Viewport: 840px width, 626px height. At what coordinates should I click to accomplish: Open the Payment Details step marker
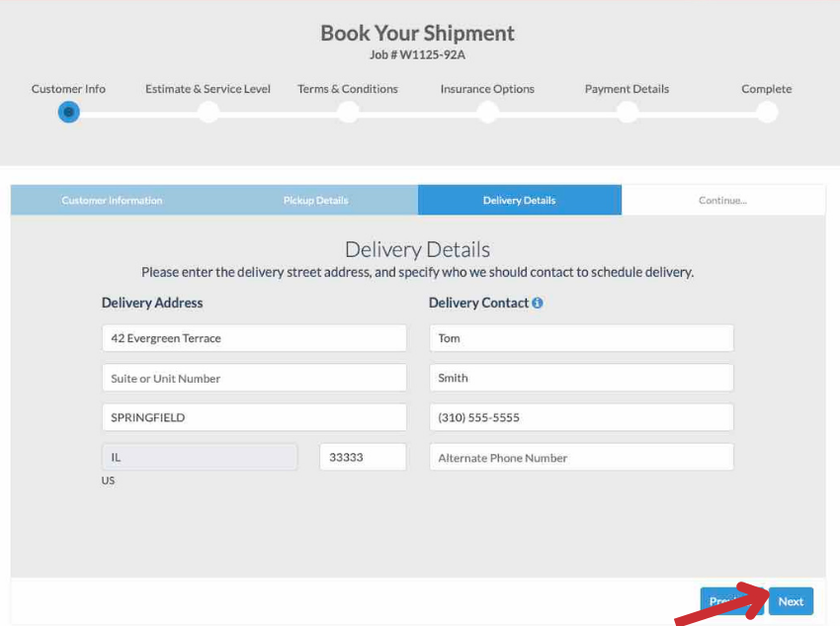click(x=627, y=112)
